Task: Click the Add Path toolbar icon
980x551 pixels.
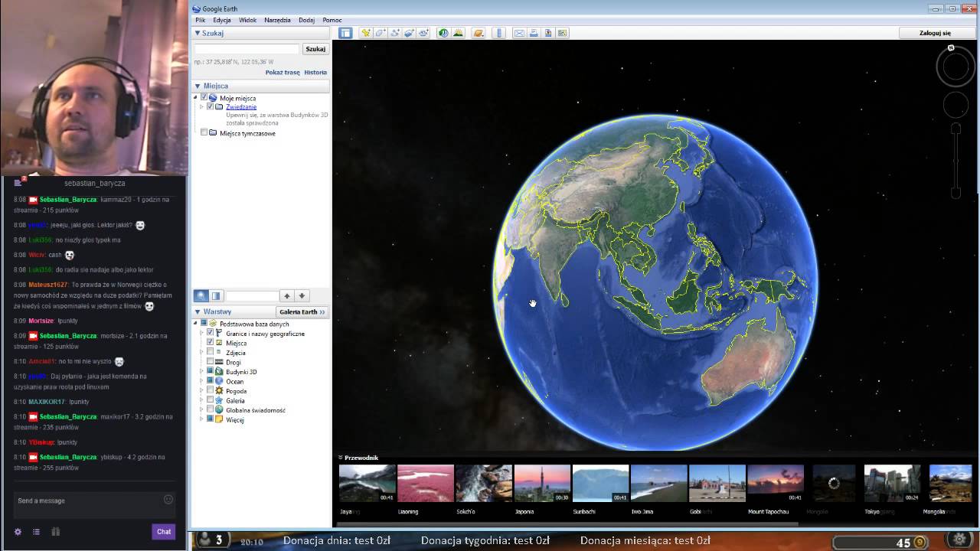Action: pyautogui.click(x=395, y=33)
